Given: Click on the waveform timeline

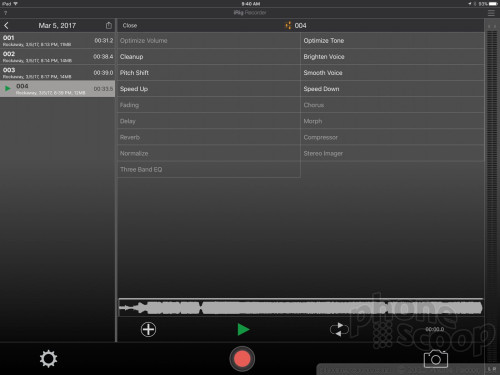Looking at the screenshot, I should point(301,307).
